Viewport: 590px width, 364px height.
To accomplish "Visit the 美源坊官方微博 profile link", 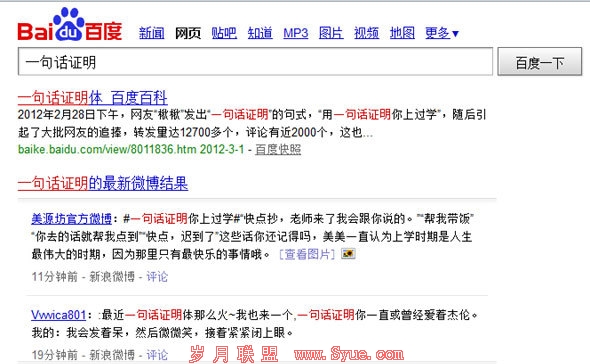I will [x=71, y=219].
